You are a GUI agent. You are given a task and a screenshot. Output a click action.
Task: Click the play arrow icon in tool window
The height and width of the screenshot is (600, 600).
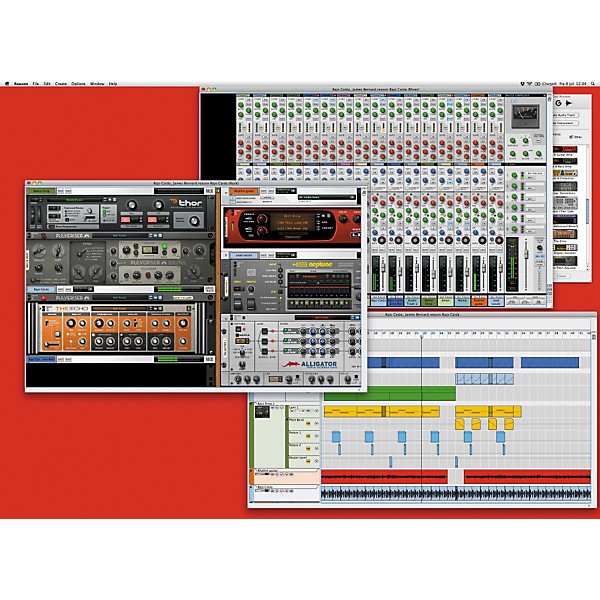[569, 103]
